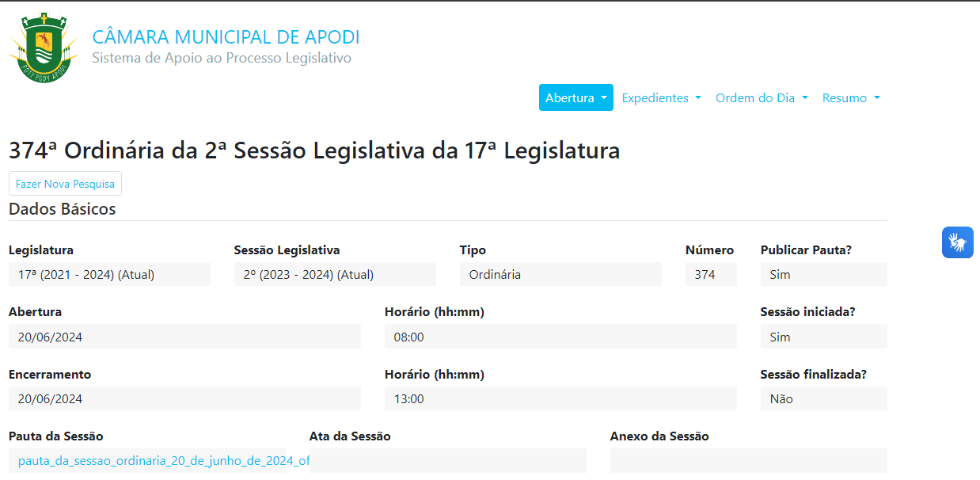Viewport: 980px width, 480px height.
Task: Select the Abertura date field 20/06/2024
Action: click(x=183, y=336)
